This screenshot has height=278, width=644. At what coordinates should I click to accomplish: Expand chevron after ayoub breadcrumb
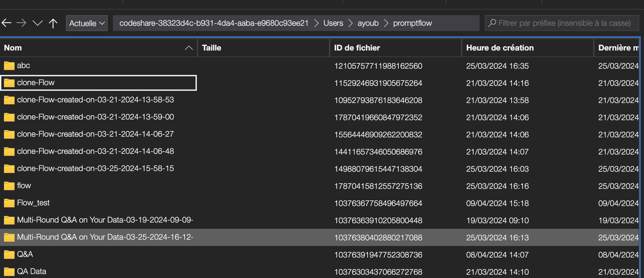coord(386,23)
